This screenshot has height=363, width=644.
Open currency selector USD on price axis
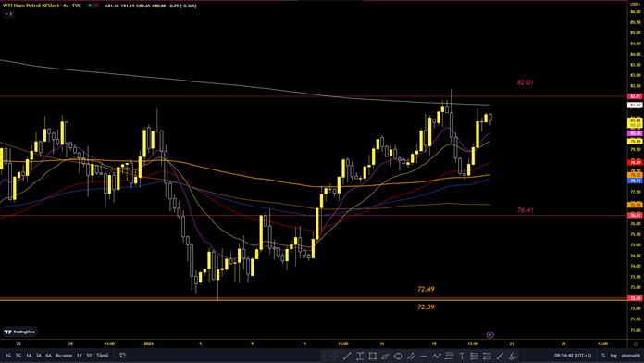coord(636,4)
